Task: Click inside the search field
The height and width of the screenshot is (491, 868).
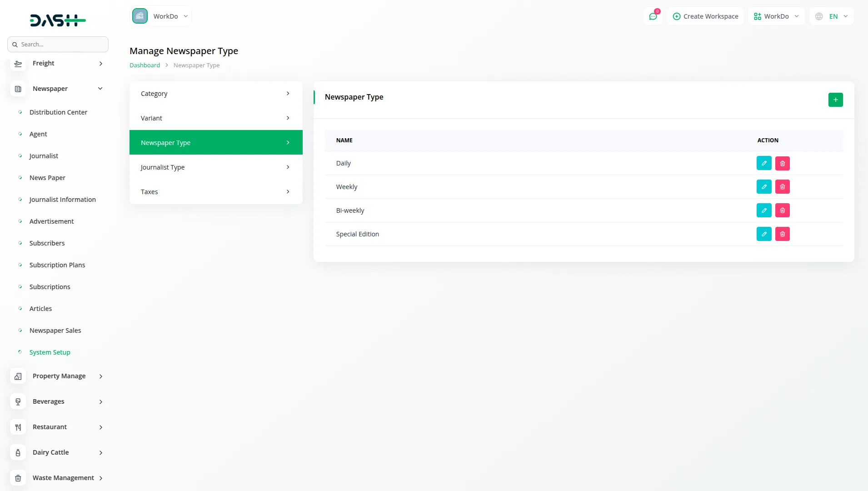Action: (x=58, y=44)
